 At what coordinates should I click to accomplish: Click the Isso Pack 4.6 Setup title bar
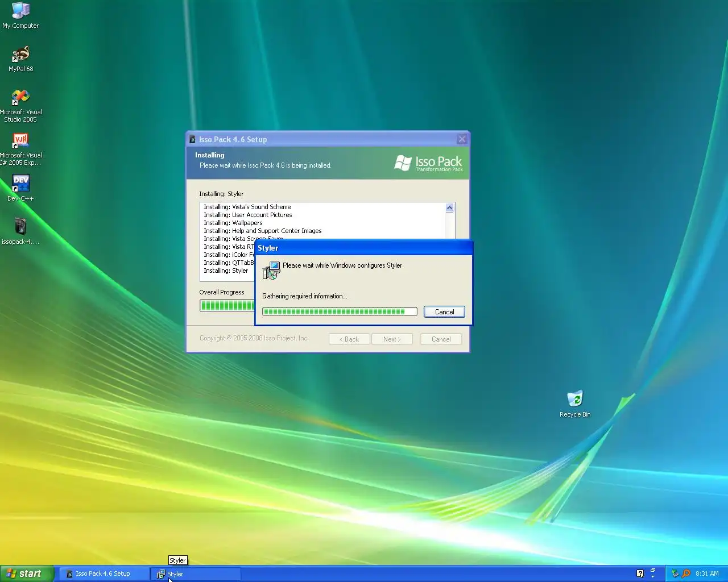[x=328, y=139]
